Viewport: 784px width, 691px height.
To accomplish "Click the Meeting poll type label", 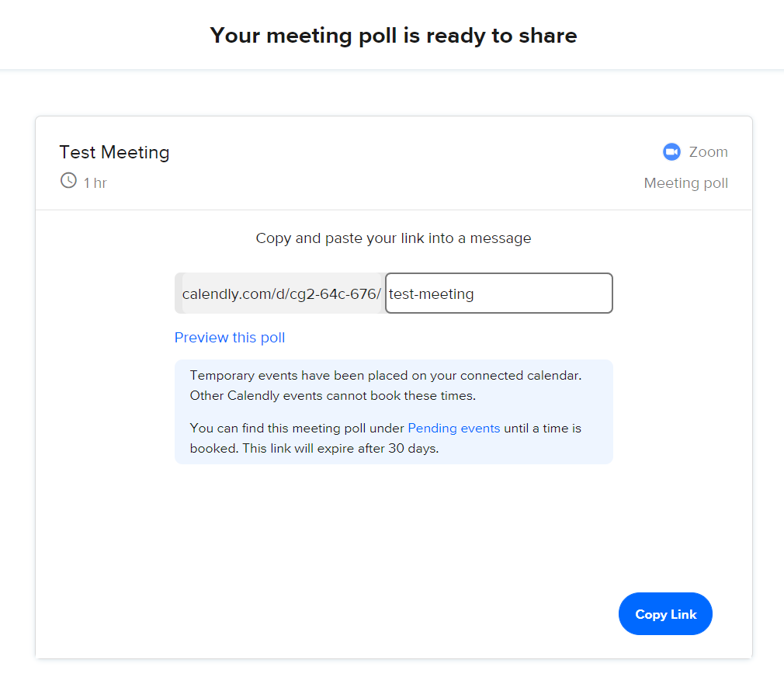I will click(685, 183).
